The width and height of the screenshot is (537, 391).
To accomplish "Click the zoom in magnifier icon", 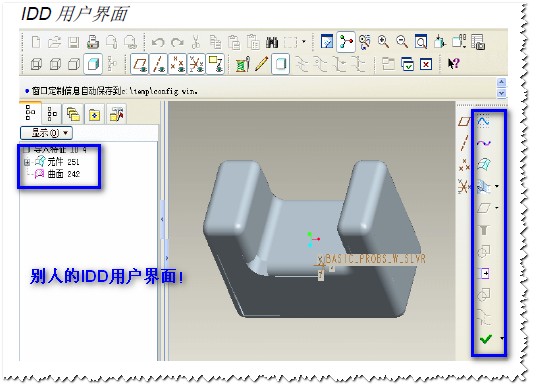I will point(383,42).
